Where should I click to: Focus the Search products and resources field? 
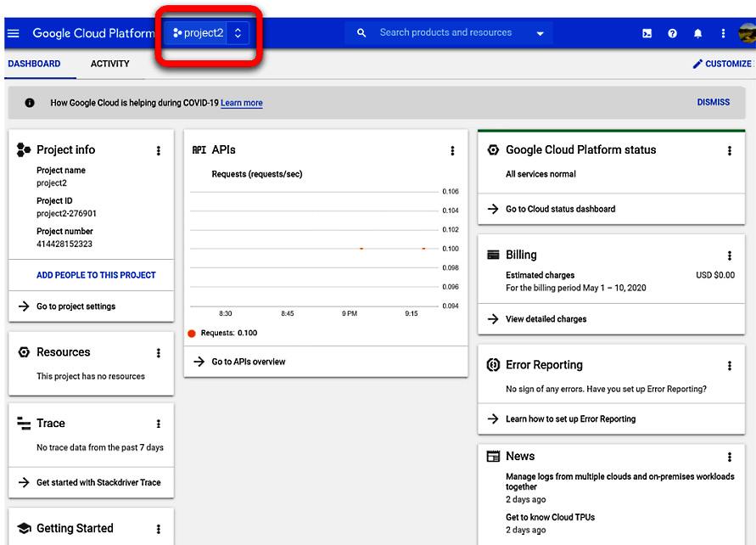445,32
